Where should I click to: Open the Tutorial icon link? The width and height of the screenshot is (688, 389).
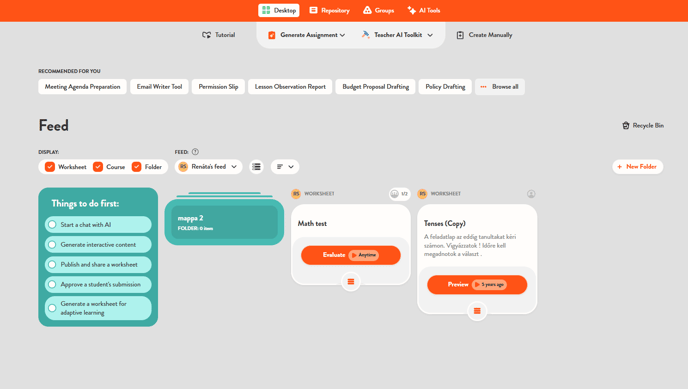click(x=219, y=35)
